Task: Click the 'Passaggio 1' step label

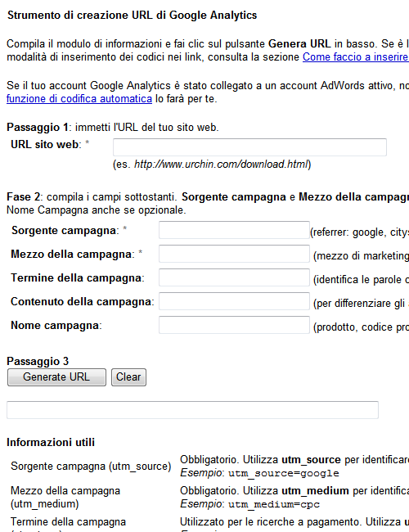Action: point(38,127)
